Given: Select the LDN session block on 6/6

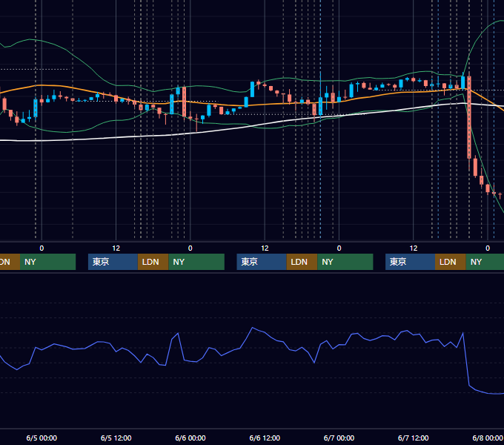Looking at the screenshot, I should [x=302, y=262].
